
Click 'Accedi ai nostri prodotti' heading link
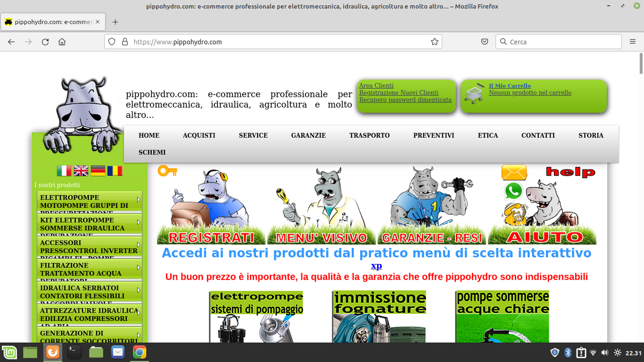(x=376, y=253)
